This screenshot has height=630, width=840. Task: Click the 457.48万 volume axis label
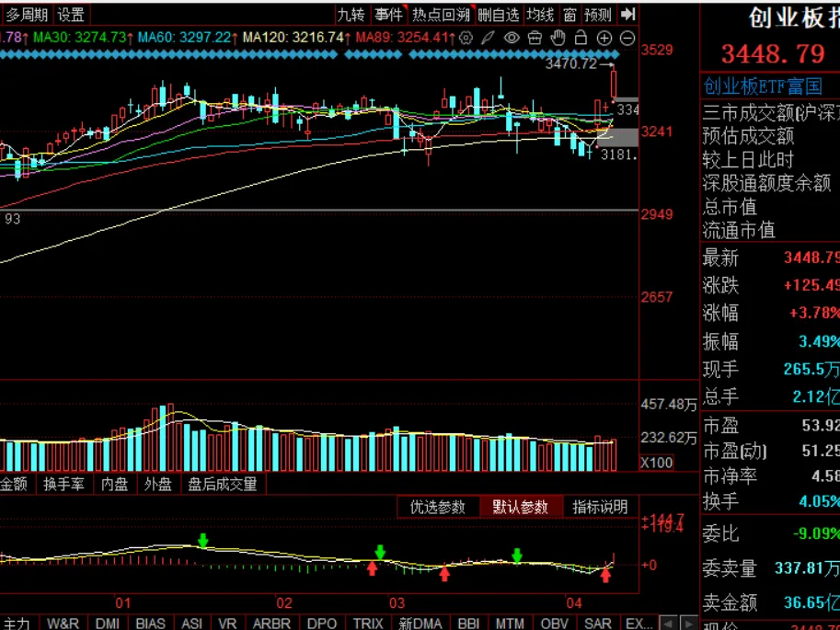669,405
